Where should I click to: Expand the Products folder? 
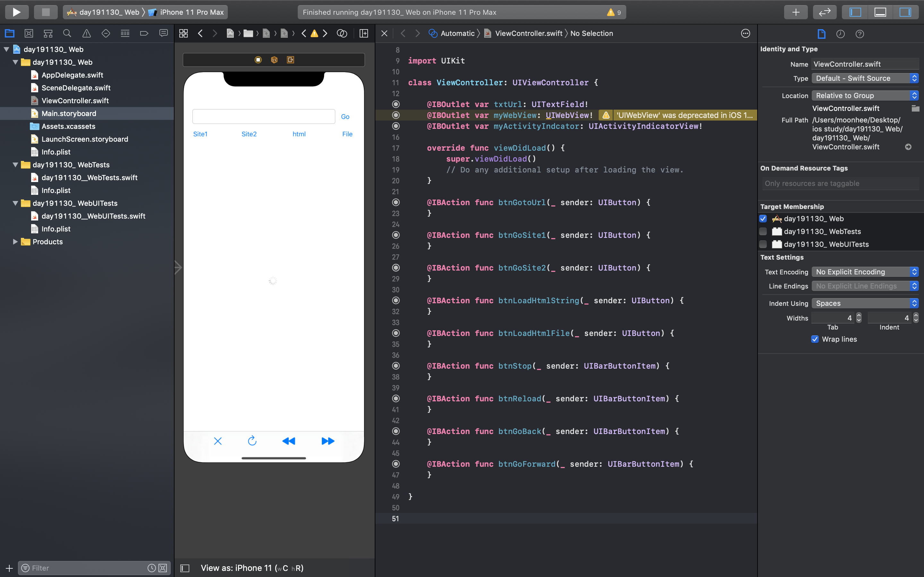[15, 242]
